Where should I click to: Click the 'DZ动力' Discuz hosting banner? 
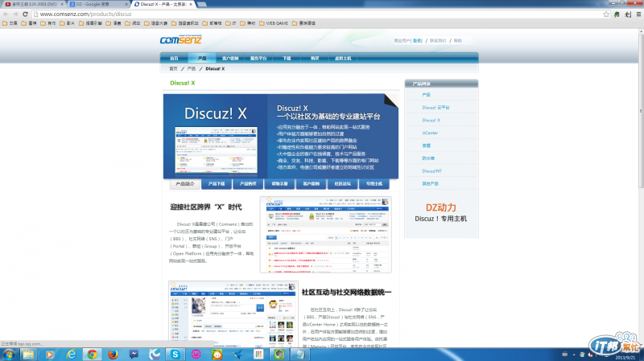click(441, 212)
